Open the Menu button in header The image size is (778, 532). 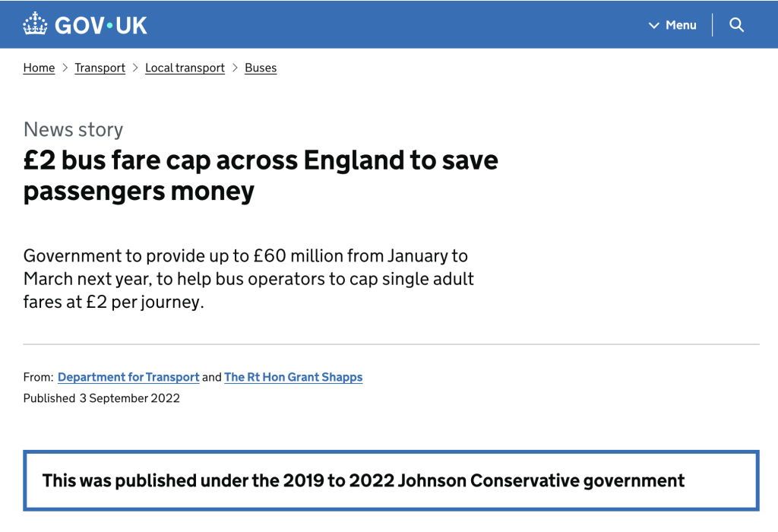coord(673,25)
